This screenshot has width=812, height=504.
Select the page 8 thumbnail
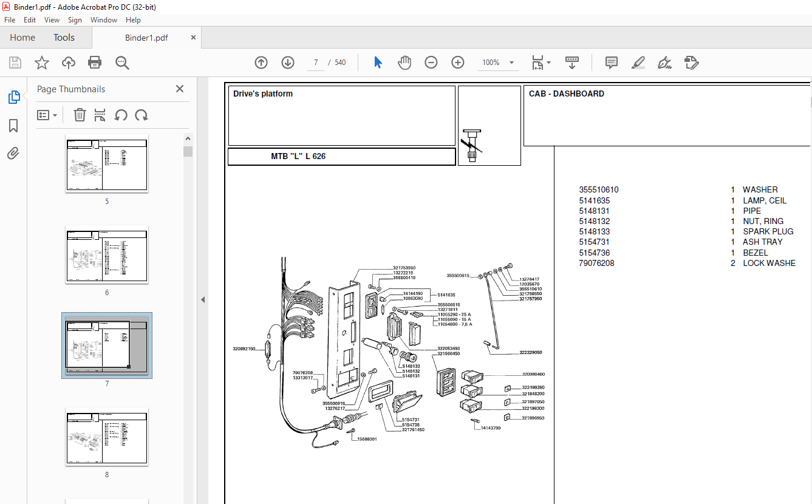click(107, 437)
